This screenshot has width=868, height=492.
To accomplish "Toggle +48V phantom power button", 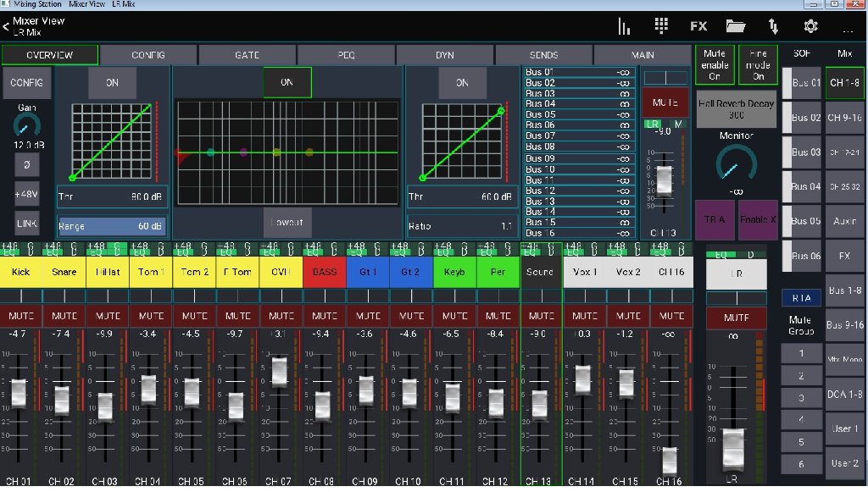I will tap(27, 194).
